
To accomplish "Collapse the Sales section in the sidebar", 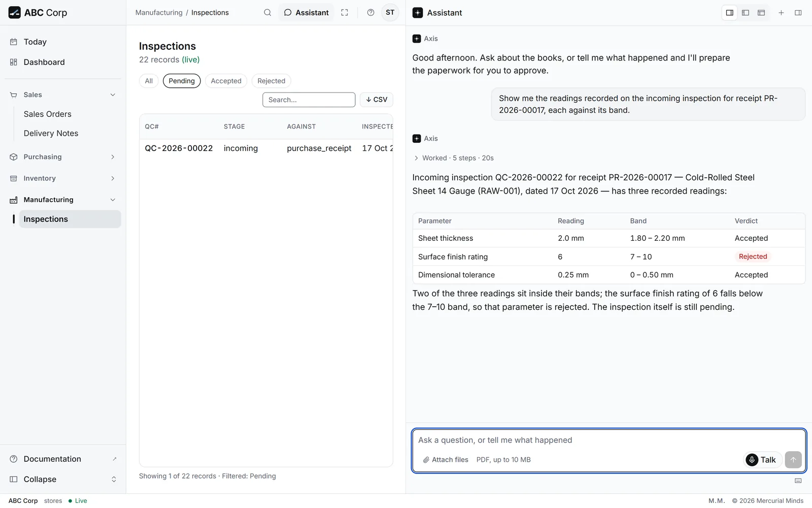I will (x=63, y=95).
